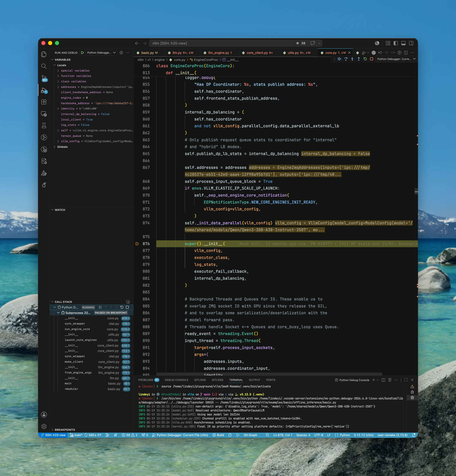
Task: Click green Restart in floating debug toolbar
Action: coord(365,59)
